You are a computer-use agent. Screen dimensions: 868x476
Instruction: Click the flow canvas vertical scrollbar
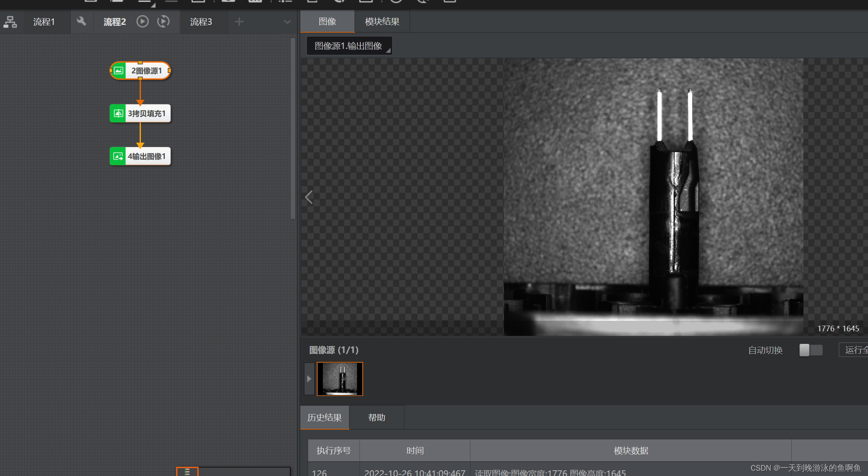pos(293,128)
